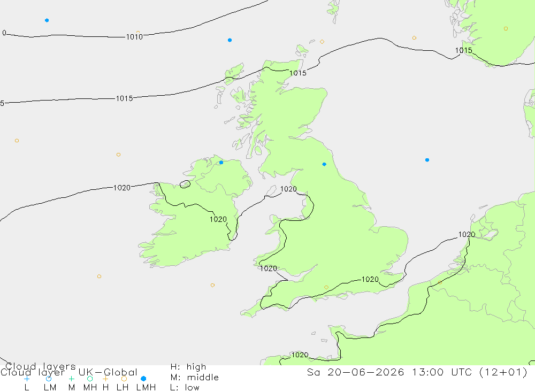Select the blue cloud marker over northern England
Viewport: 535px width, 392px height.
324,164
